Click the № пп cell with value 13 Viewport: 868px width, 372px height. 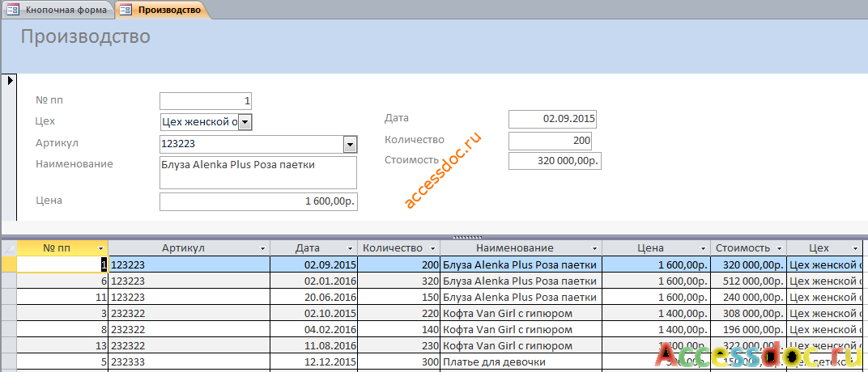62,346
